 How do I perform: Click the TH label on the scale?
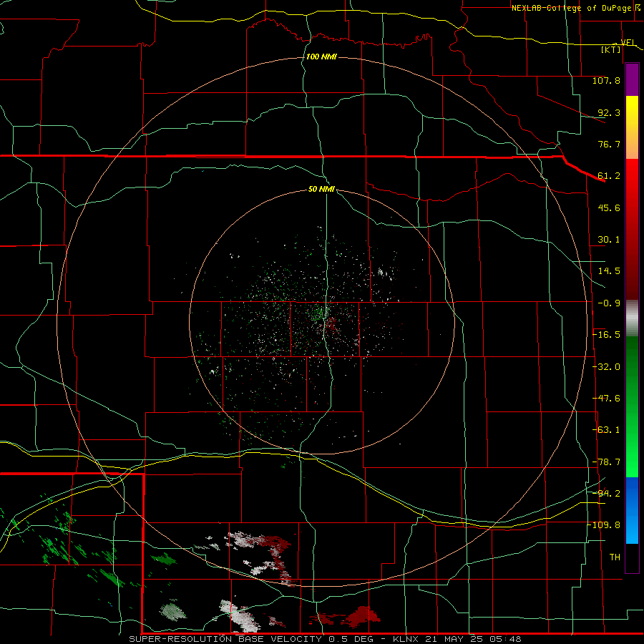pos(615,557)
